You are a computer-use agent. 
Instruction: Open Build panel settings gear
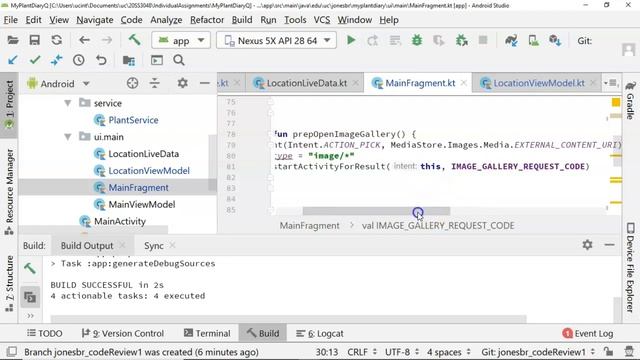587,244
